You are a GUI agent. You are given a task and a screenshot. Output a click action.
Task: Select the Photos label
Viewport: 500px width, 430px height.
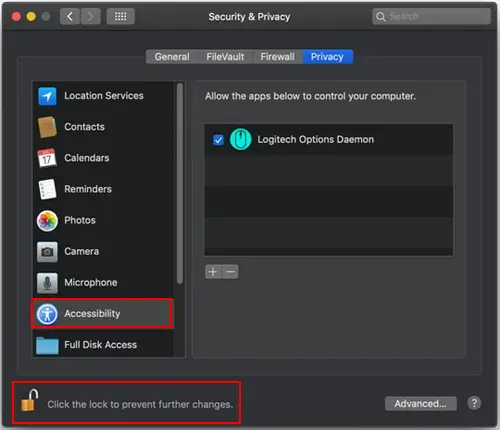[80, 220]
